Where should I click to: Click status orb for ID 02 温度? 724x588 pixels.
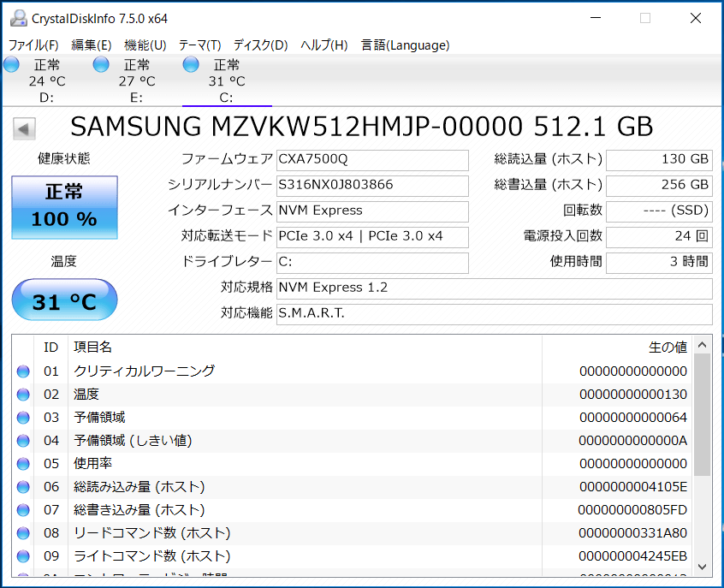23,395
